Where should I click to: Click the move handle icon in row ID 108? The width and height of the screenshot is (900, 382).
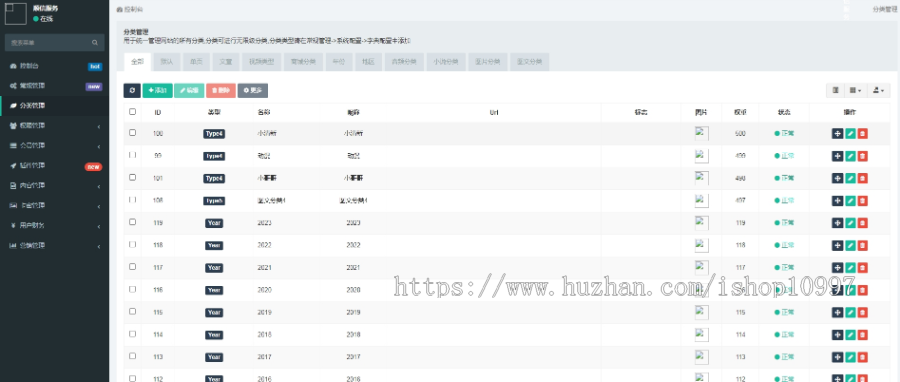pos(837,201)
